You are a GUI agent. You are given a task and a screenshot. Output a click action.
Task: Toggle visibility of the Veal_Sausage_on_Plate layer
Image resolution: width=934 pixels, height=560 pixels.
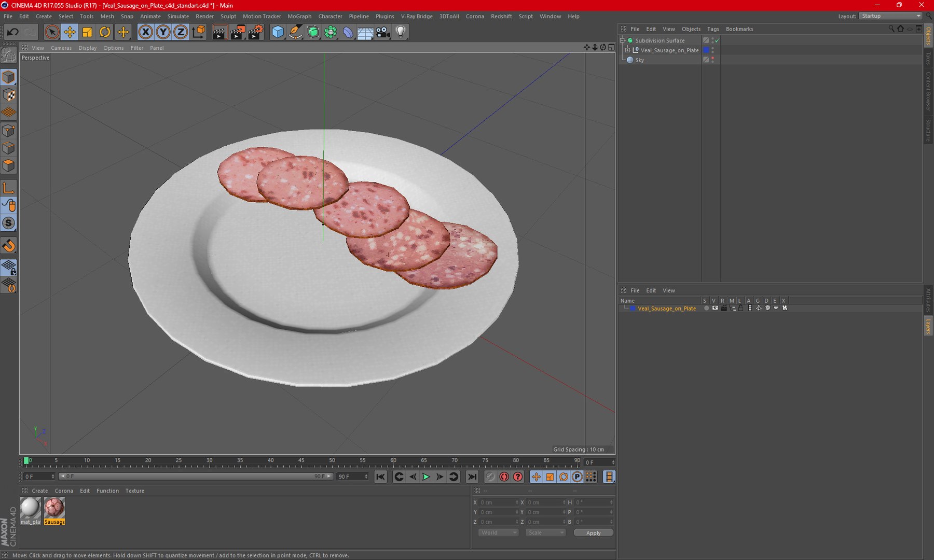715,308
